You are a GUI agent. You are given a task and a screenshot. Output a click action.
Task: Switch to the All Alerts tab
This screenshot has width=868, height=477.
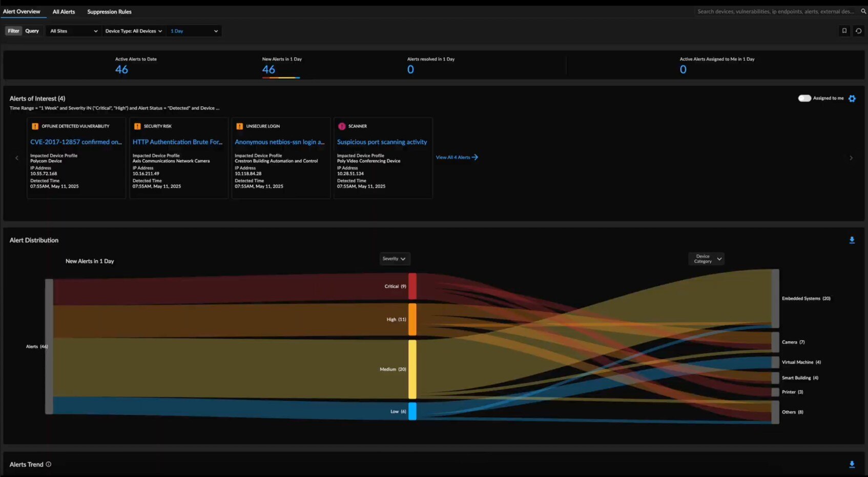pyautogui.click(x=63, y=11)
